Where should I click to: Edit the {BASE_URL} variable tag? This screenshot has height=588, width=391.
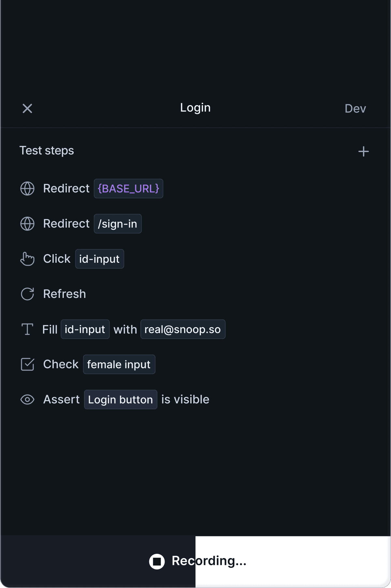click(x=128, y=189)
